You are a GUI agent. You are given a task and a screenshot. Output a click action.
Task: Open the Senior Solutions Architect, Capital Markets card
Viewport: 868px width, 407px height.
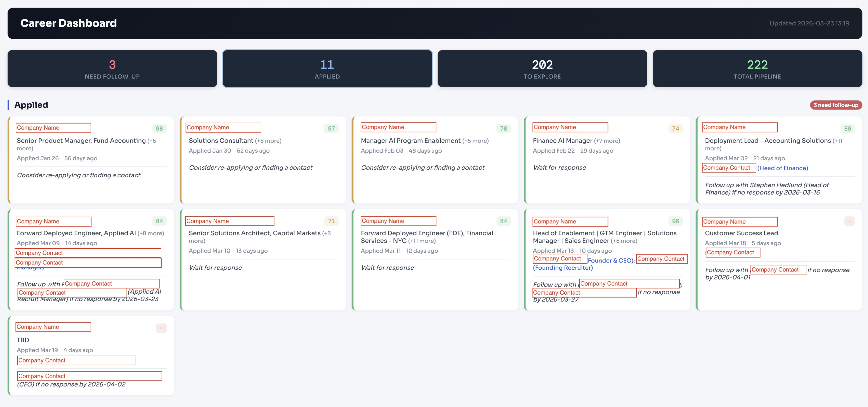(x=263, y=260)
